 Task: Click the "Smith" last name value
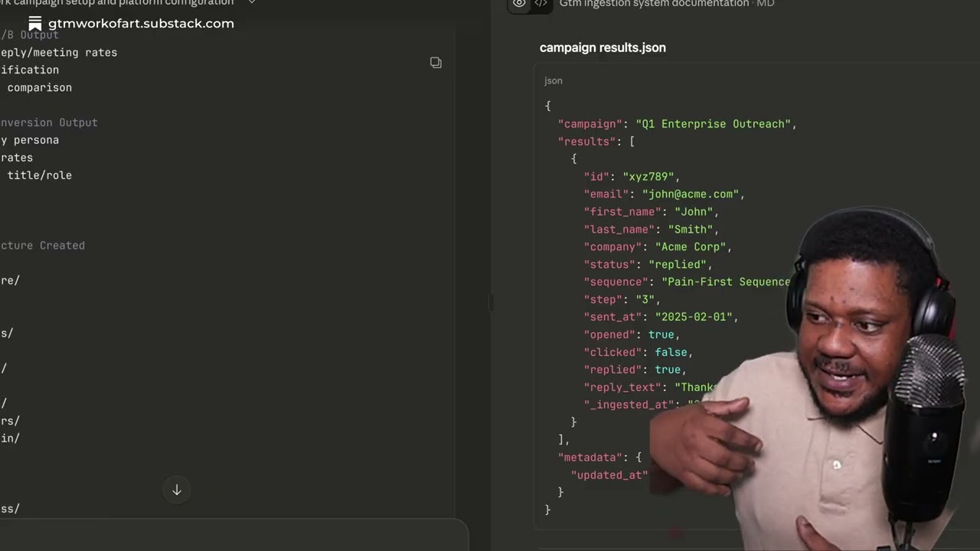[x=690, y=230]
